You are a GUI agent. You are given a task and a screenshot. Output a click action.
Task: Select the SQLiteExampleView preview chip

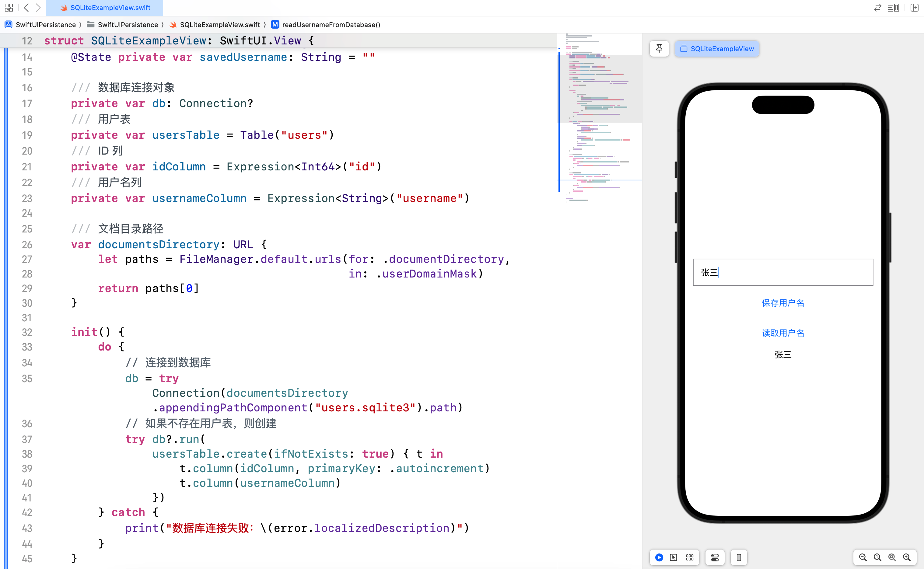pos(717,49)
